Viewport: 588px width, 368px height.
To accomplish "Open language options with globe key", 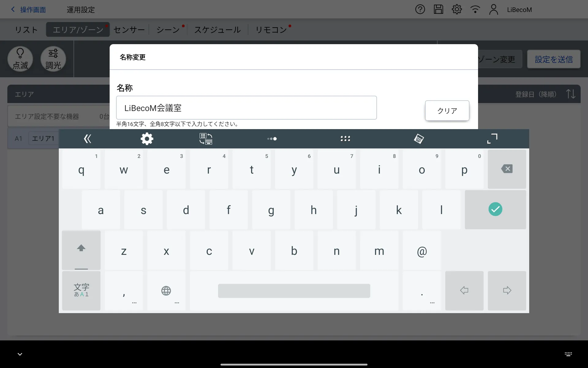I will (x=166, y=290).
